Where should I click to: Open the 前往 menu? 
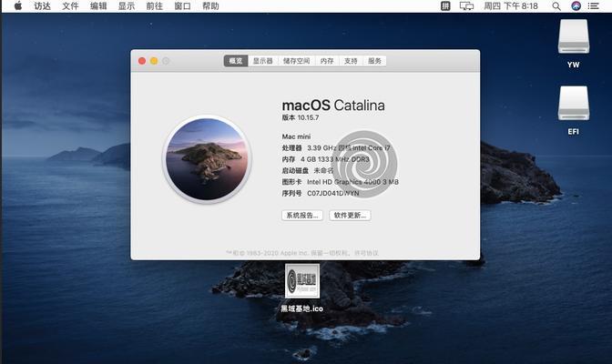[x=155, y=6]
